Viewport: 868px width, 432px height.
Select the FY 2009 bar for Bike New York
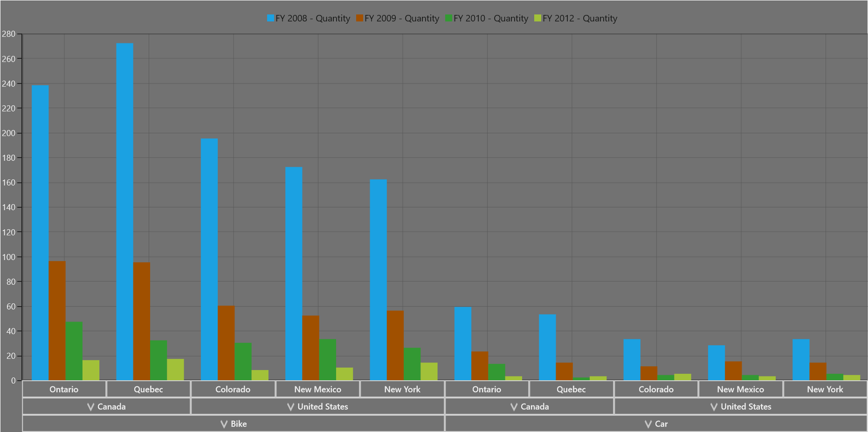point(395,346)
